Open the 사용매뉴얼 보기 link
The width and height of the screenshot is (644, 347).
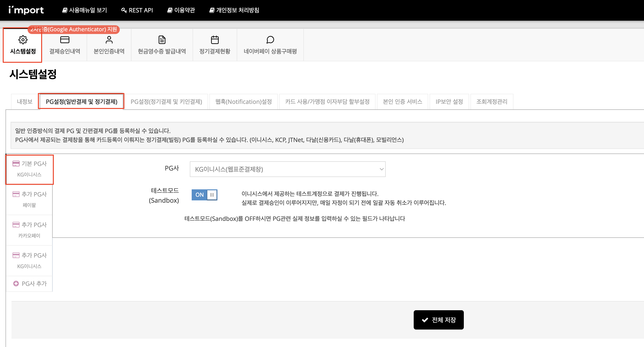(x=85, y=10)
